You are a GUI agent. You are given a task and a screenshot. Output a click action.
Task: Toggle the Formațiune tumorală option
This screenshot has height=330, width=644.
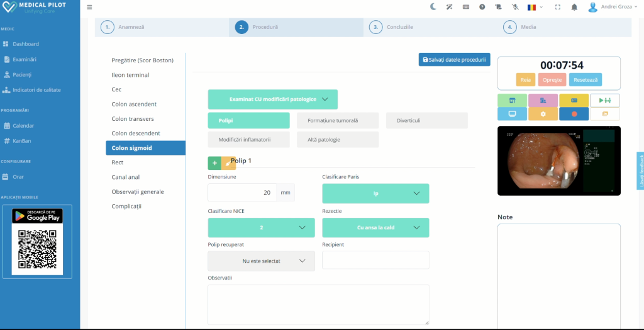pos(337,120)
